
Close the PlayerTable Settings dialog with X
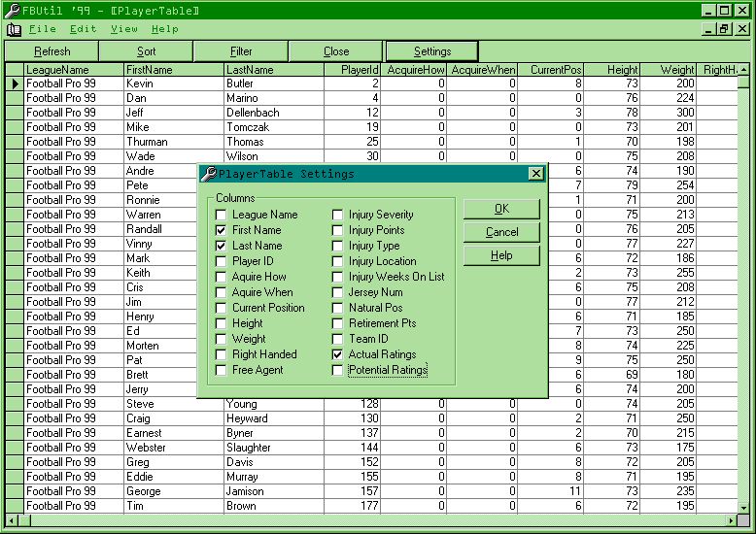pos(536,174)
